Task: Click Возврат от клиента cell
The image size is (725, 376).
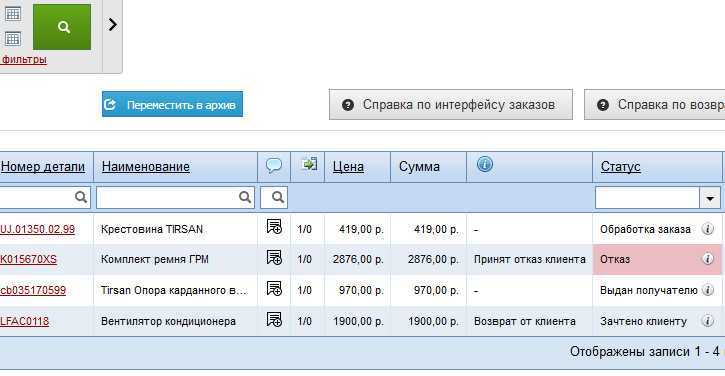Action: tap(529, 321)
